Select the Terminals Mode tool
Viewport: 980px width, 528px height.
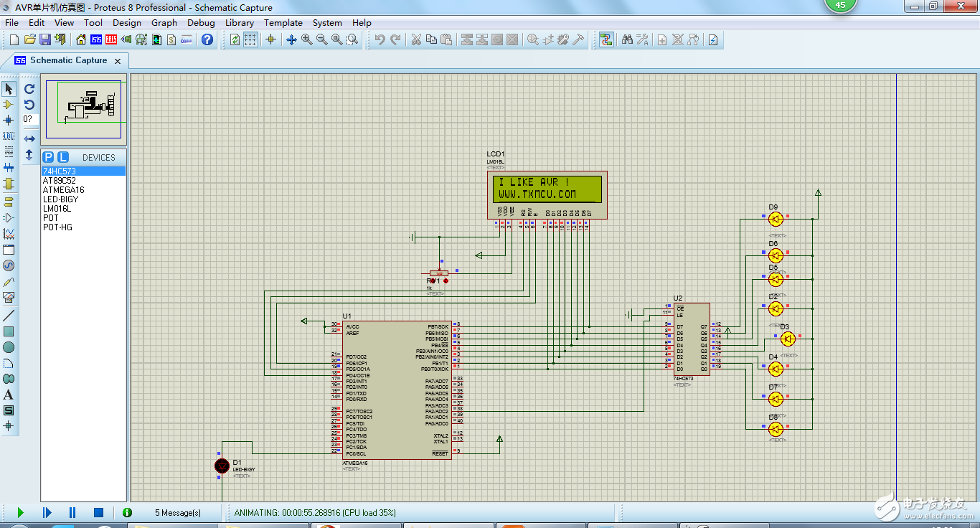9,202
